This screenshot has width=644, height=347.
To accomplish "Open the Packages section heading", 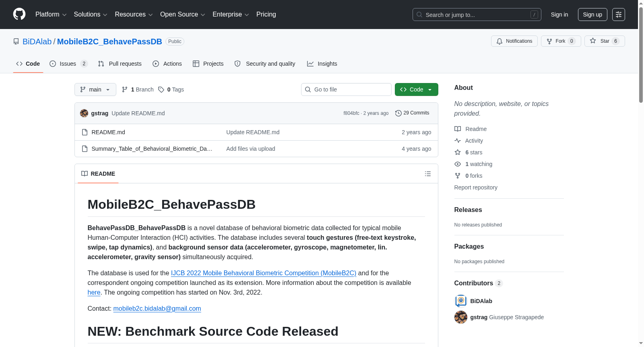I will (x=469, y=247).
